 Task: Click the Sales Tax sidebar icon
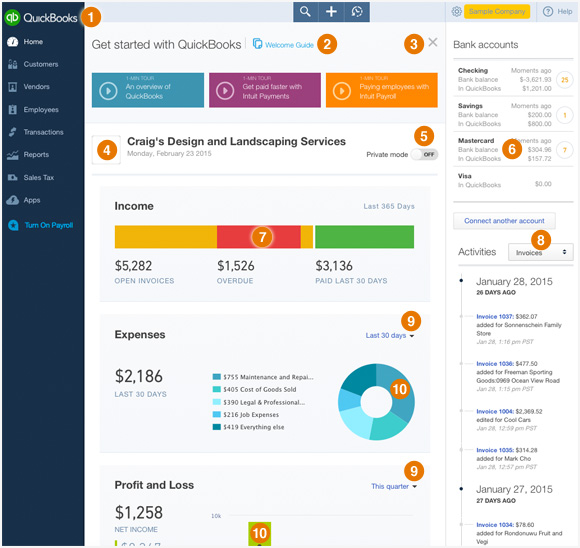(13, 178)
